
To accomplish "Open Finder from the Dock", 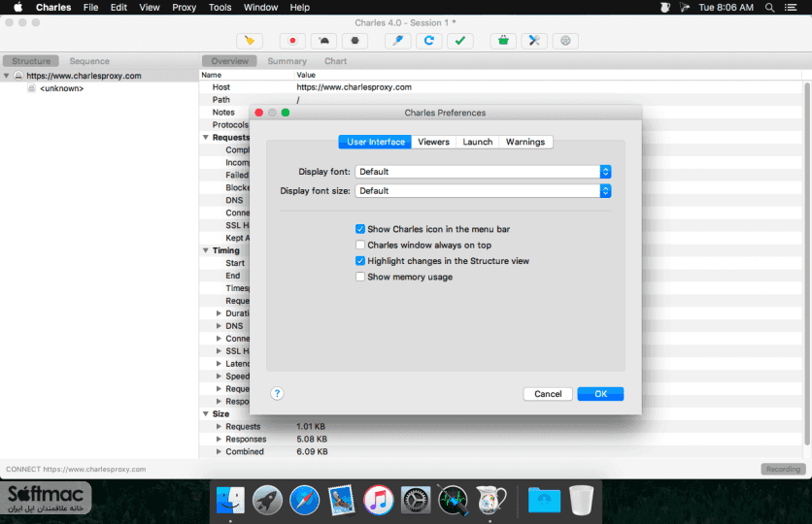I will (x=230, y=500).
